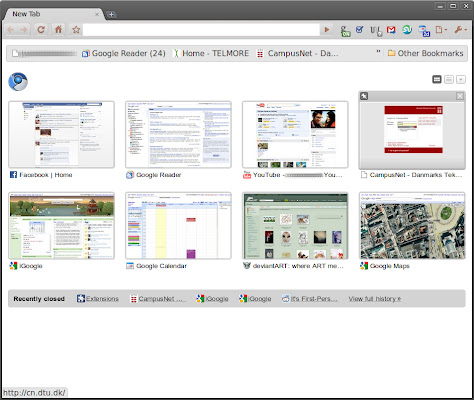Open the Other Bookmarks folder

pyautogui.click(x=425, y=53)
